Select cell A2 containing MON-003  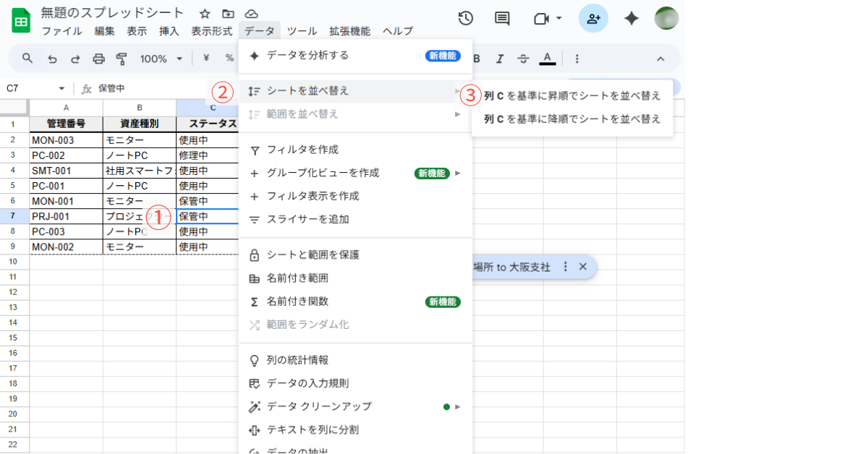[x=66, y=140]
